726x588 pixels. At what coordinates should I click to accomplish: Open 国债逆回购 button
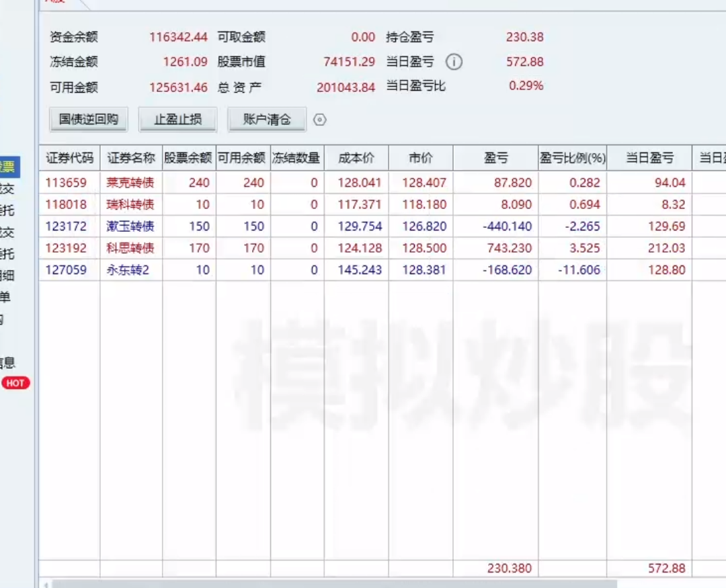pyautogui.click(x=88, y=120)
